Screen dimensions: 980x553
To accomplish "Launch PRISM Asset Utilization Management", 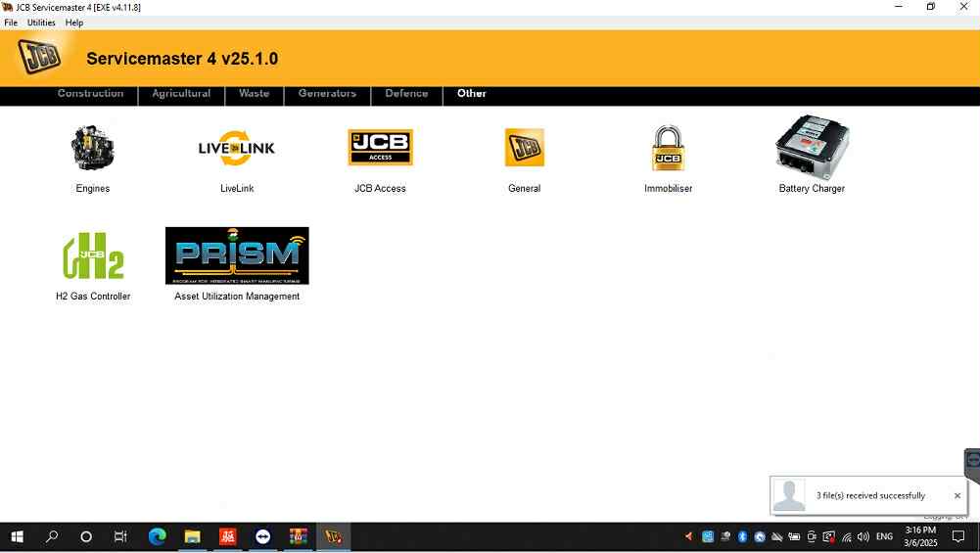I will [237, 255].
